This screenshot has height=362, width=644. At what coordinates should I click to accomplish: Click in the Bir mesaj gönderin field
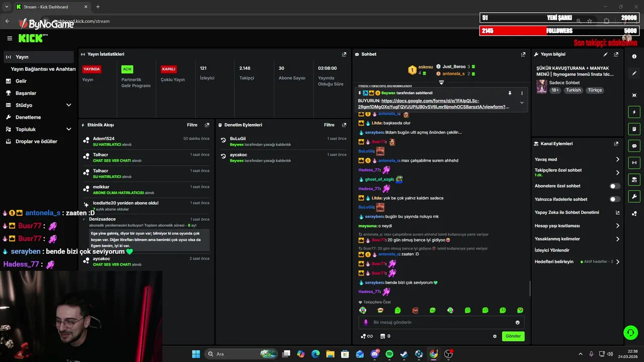pyautogui.click(x=442, y=322)
